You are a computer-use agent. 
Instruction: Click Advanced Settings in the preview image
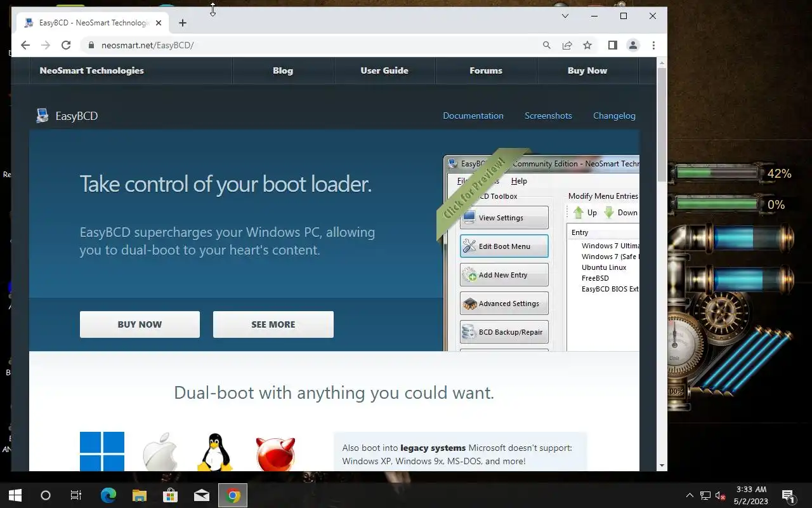(504, 304)
